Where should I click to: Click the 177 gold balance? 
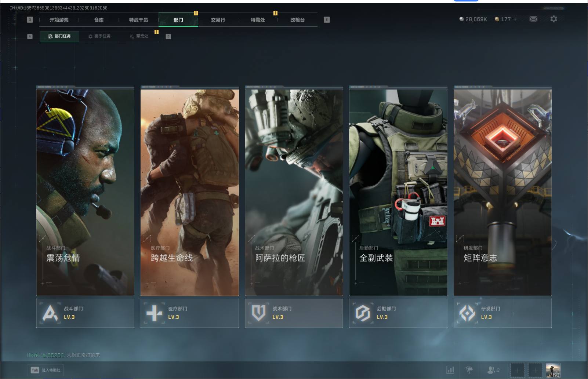coord(506,19)
